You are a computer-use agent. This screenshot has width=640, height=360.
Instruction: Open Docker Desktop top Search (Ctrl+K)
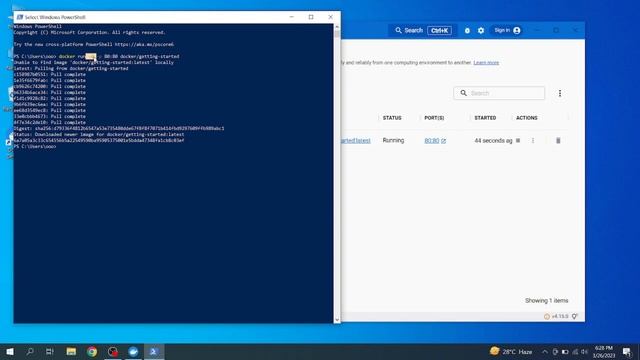click(x=423, y=30)
